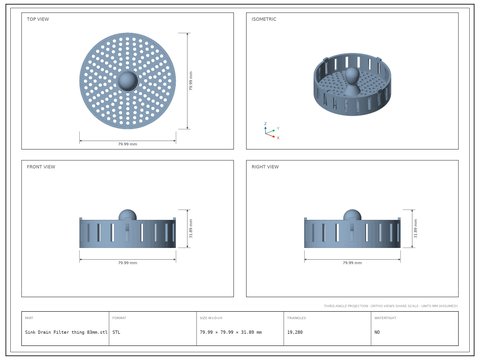The width and height of the screenshot is (480, 360).
Task: Click the dome handle in the right view
Action: coord(352,215)
